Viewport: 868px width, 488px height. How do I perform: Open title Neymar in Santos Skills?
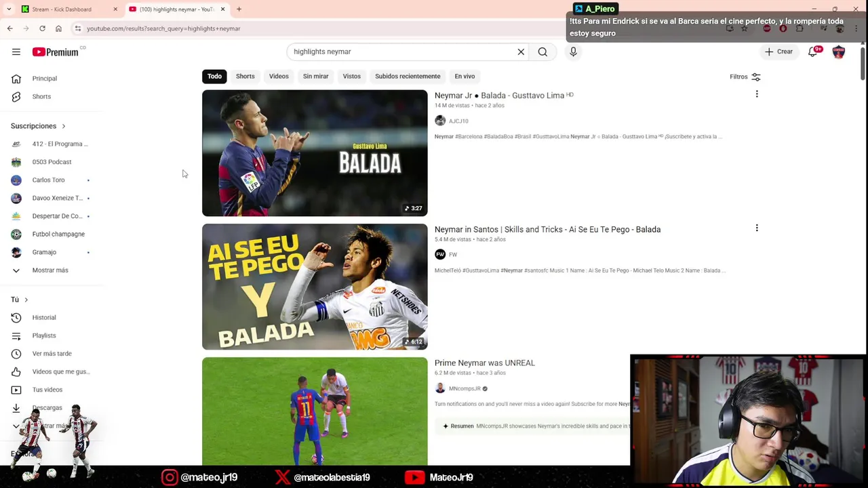point(547,229)
